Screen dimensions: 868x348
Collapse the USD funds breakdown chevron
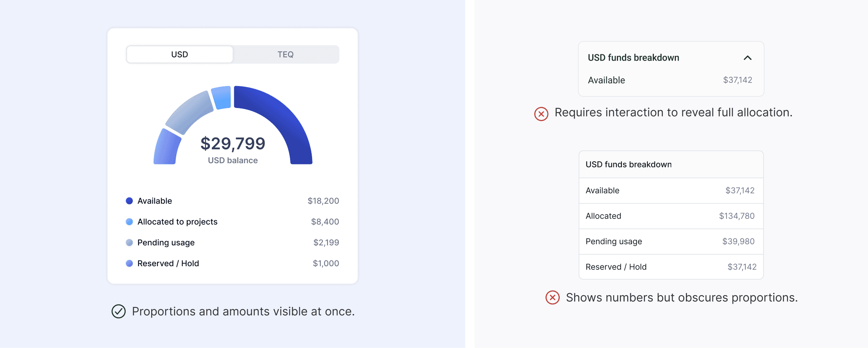(x=747, y=58)
